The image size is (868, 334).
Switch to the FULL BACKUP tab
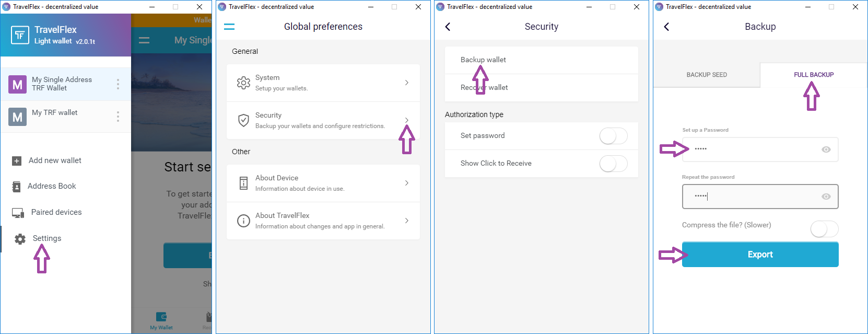[x=814, y=75]
